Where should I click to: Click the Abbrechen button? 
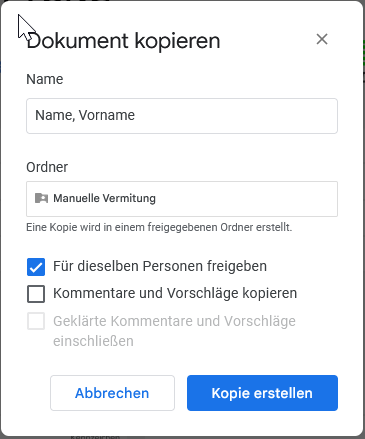[112, 393]
